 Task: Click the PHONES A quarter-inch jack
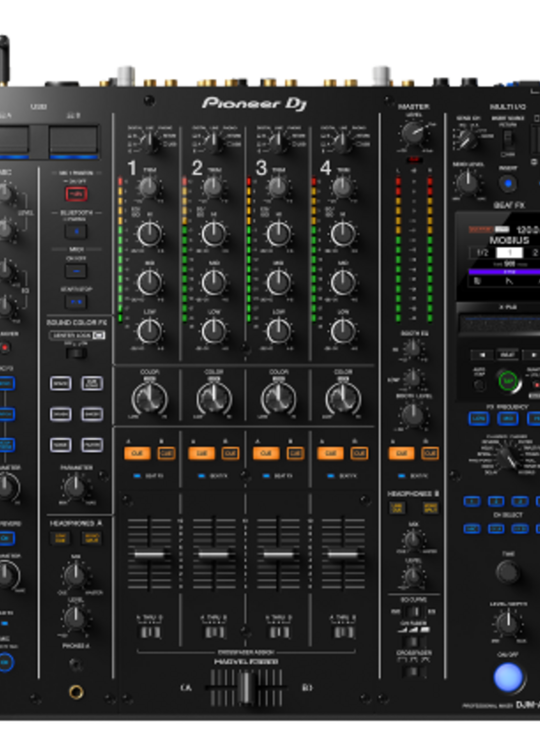coord(76,692)
